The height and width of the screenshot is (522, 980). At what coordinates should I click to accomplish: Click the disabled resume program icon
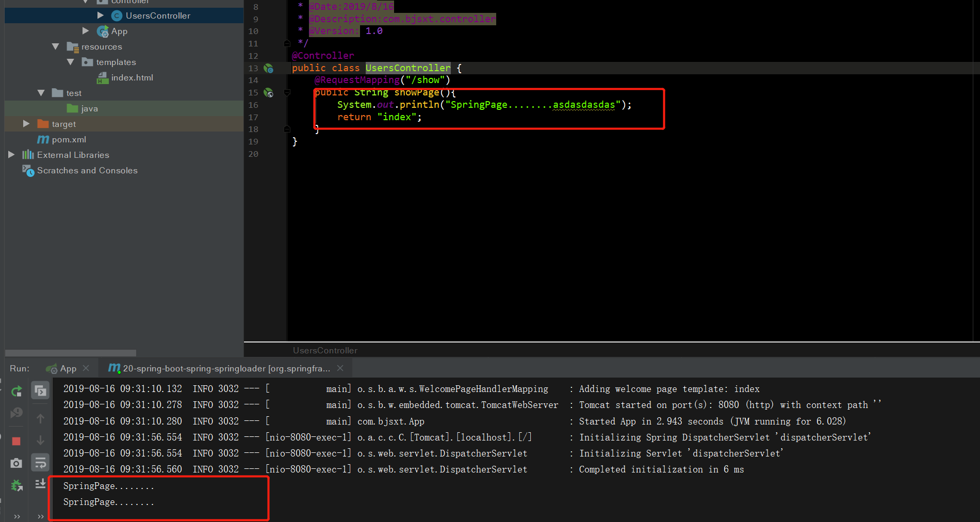(17, 413)
